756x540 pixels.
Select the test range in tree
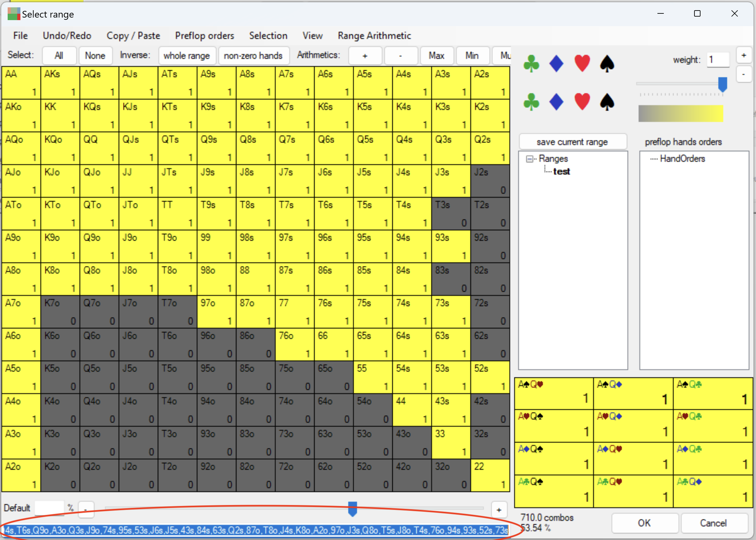click(x=562, y=172)
